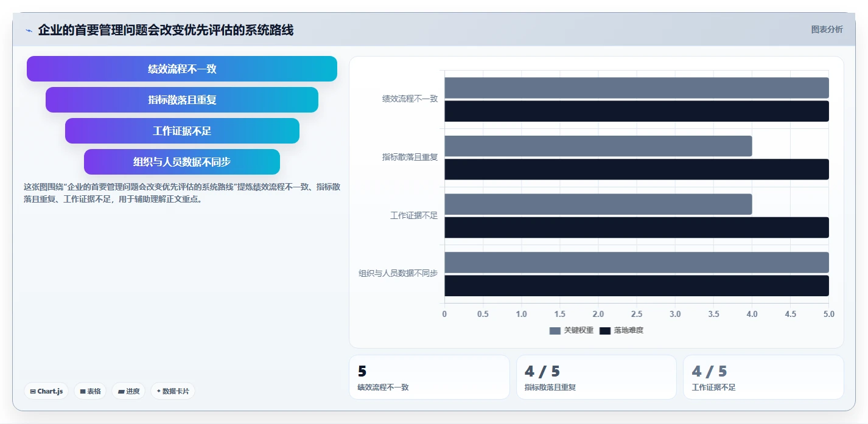Click the Chart.js tag chip

[46, 391]
